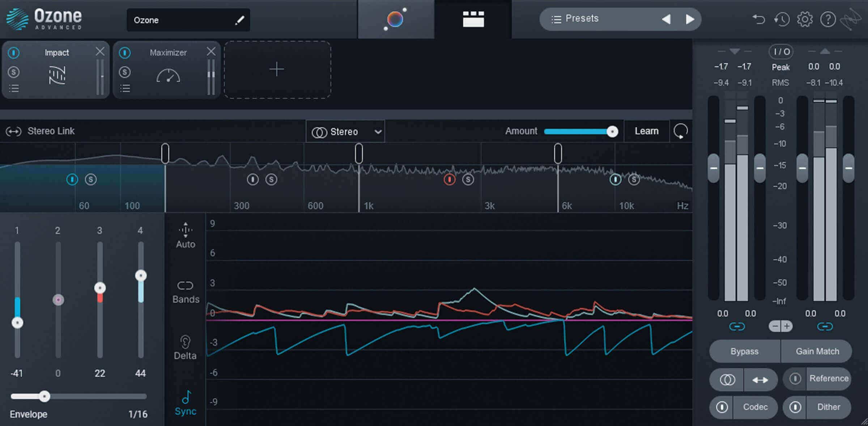This screenshot has width=868, height=426.
Task: Click the Learn button
Action: coord(647,131)
